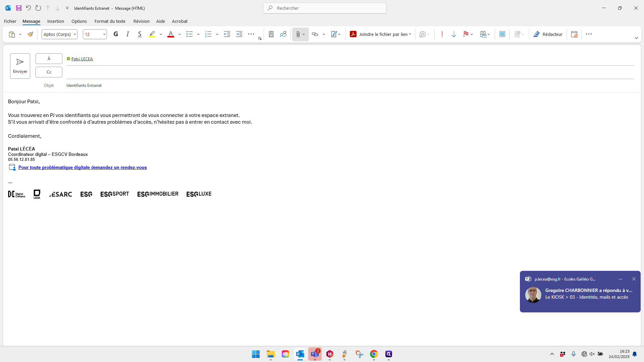Insert a link with chain icon

315,34
